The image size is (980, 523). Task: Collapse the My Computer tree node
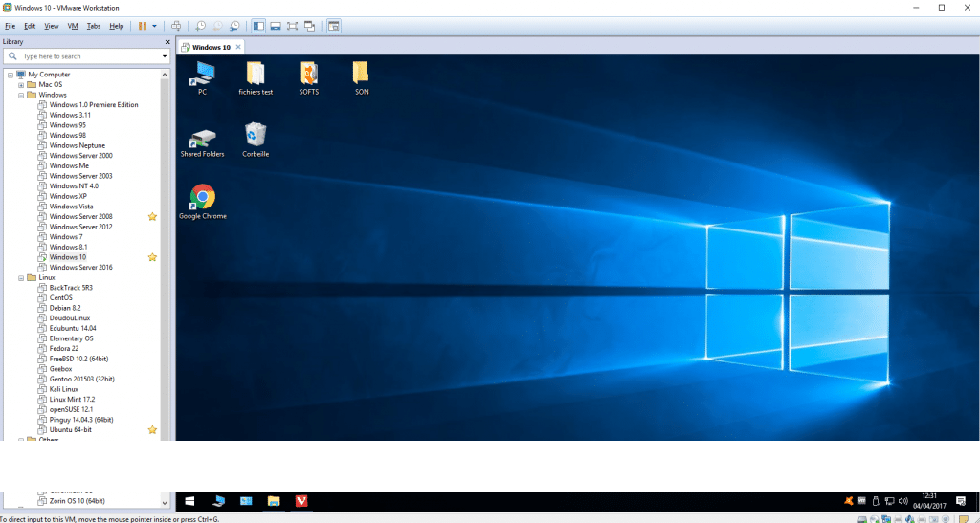(11, 75)
